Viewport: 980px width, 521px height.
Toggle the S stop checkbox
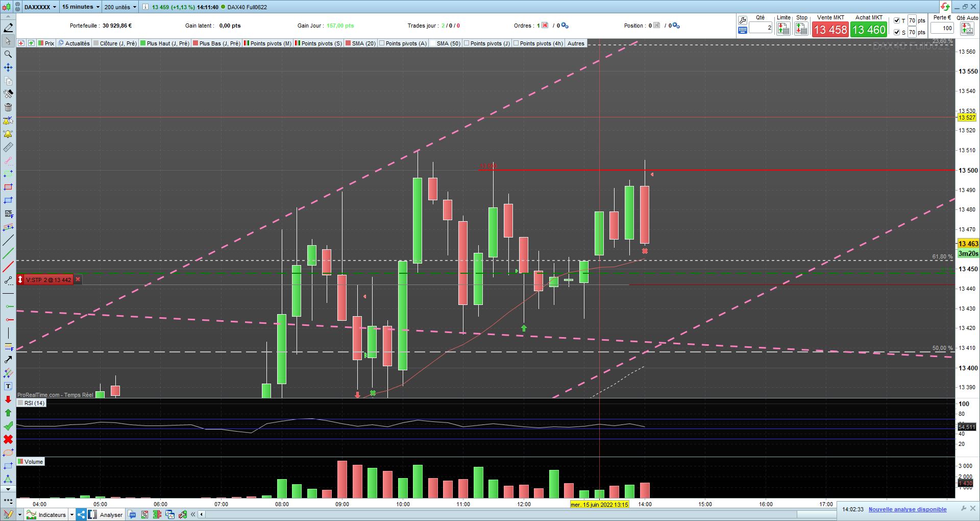coord(897,32)
